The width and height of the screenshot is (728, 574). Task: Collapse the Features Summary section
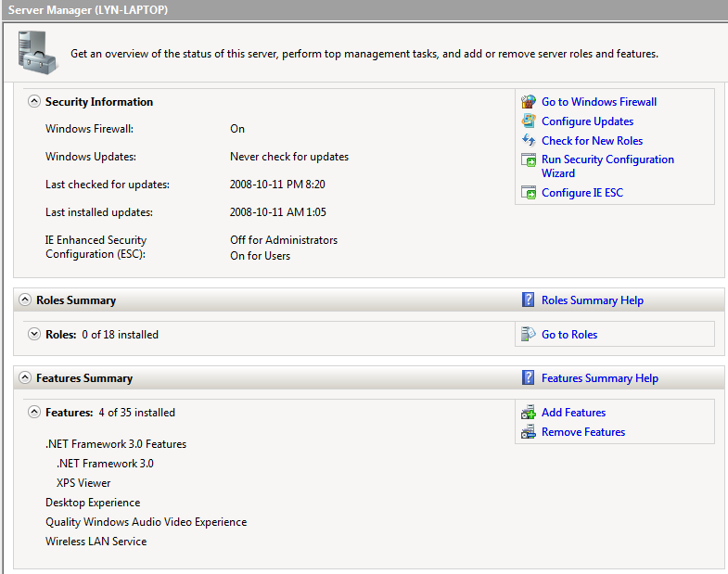[25, 378]
